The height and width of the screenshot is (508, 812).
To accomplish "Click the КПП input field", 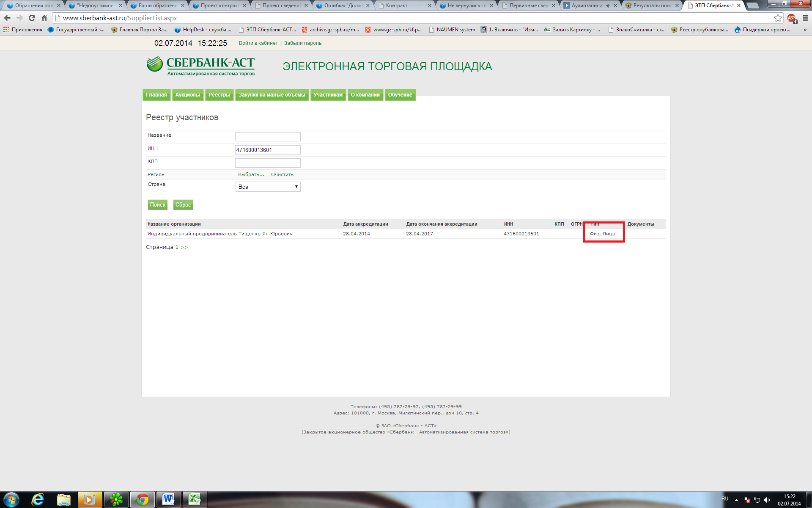I will coord(268,163).
